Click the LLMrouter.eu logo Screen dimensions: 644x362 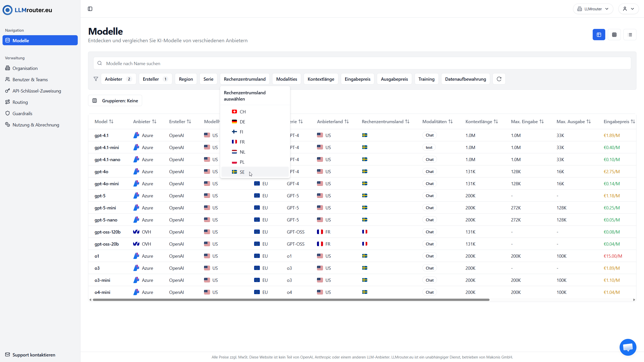tap(27, 10)
